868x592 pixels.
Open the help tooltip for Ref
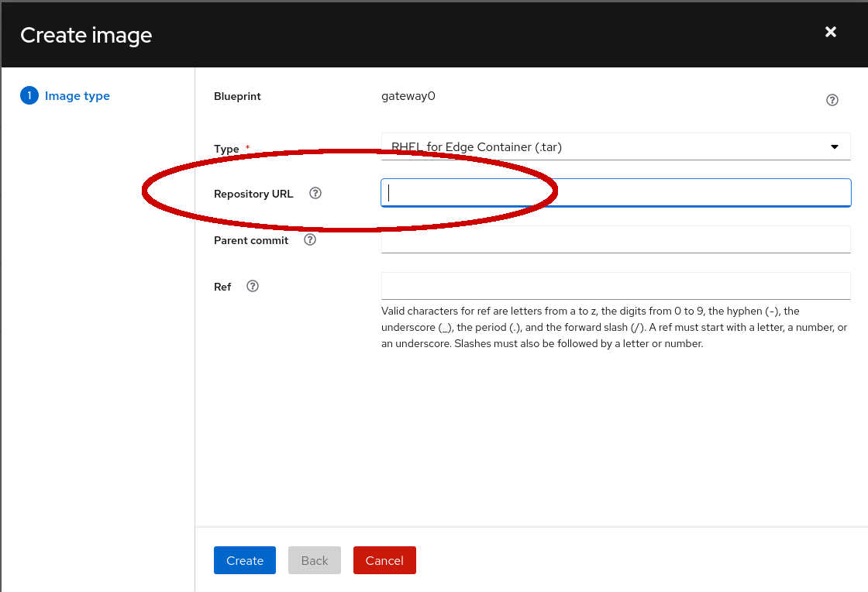pos(253,286)
